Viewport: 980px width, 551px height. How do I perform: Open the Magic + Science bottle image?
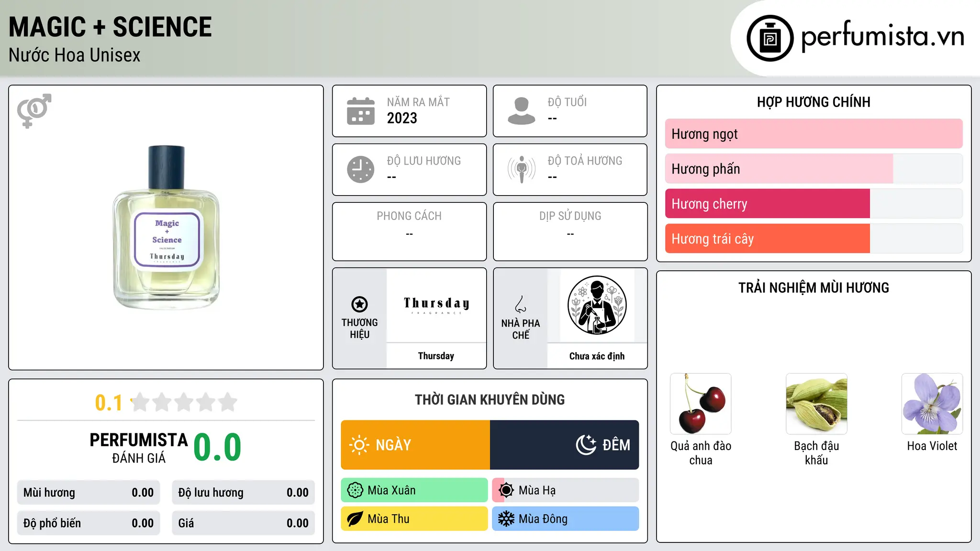pos(166,227)
